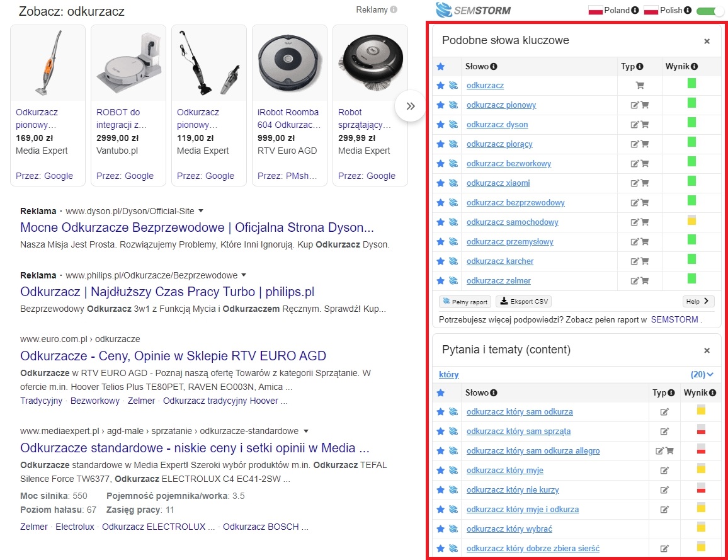Click shopping cart icon in odkurzacz row
The height and width of the screenshot is (560, 728).
(640, 86)
